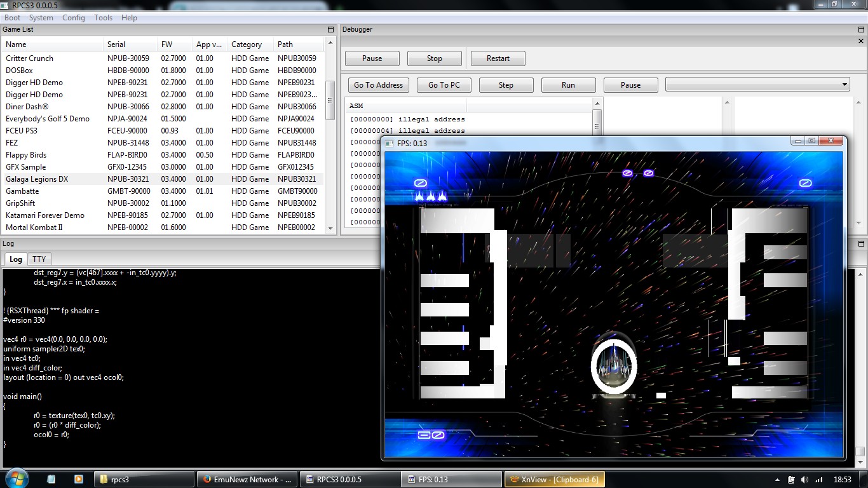Image resolution: width=868 pixels, height=488 pixels.
Task: Open the Debugger thread dropdown
Action: (757, 85)
